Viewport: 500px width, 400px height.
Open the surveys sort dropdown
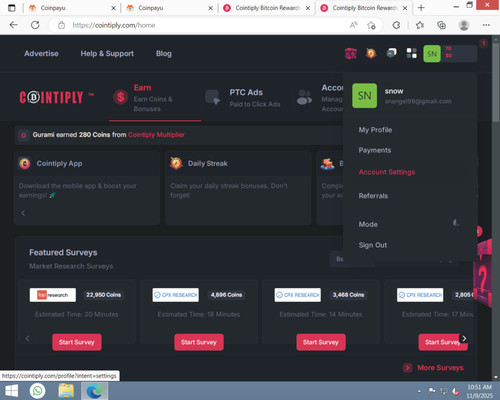pos(393,259)
